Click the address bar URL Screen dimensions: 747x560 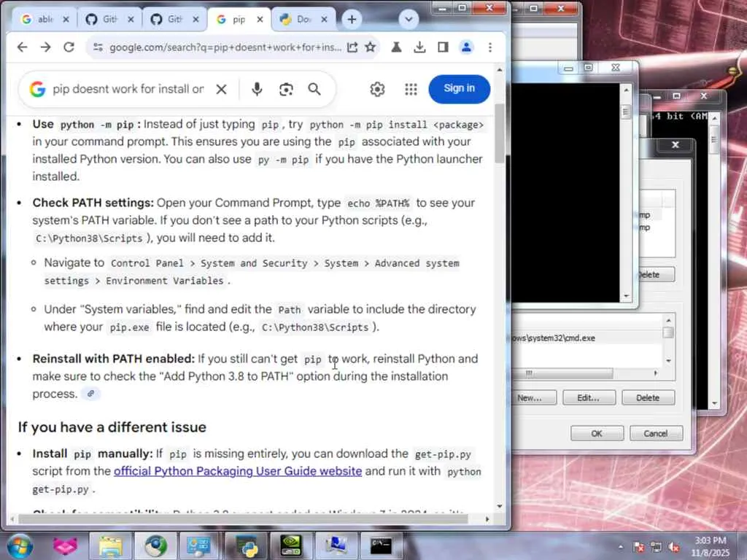pyautogui.click(x=225, y=47)
